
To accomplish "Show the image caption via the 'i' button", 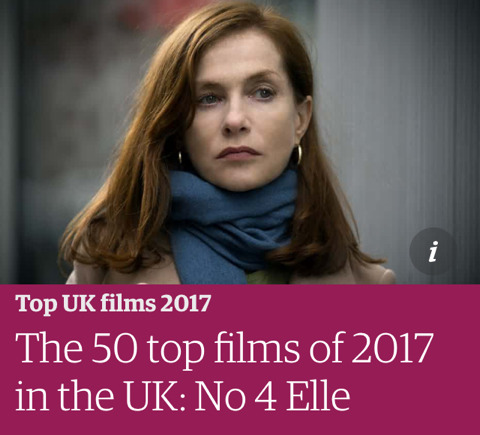I will (x=433, y=251).
